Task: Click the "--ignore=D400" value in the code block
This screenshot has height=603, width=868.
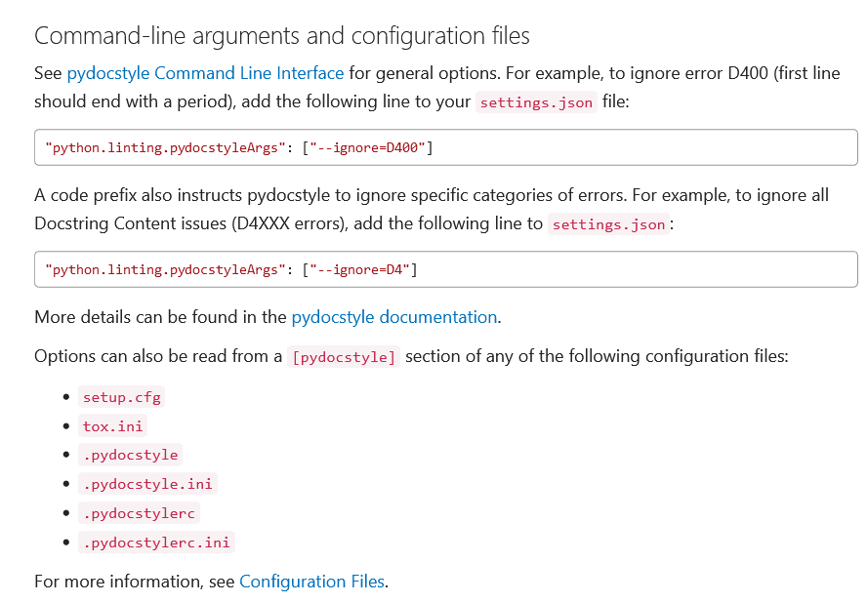Action: click(370, 147)
